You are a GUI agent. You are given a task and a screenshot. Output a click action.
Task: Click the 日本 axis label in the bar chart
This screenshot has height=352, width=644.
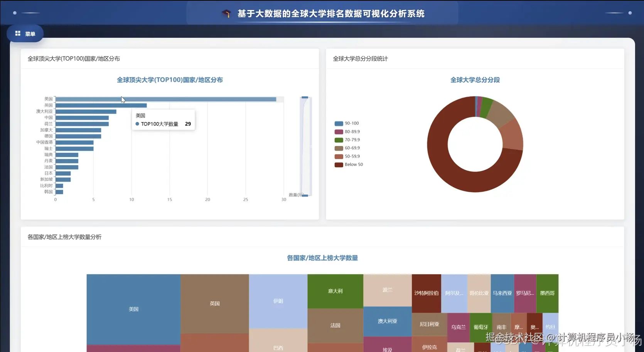click(x=48, y=173)
